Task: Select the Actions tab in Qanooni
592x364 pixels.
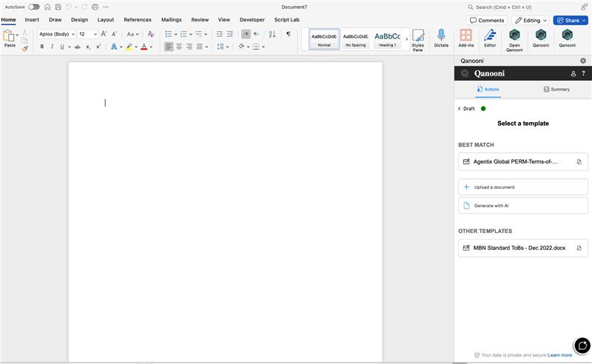Action: point(488,90)
